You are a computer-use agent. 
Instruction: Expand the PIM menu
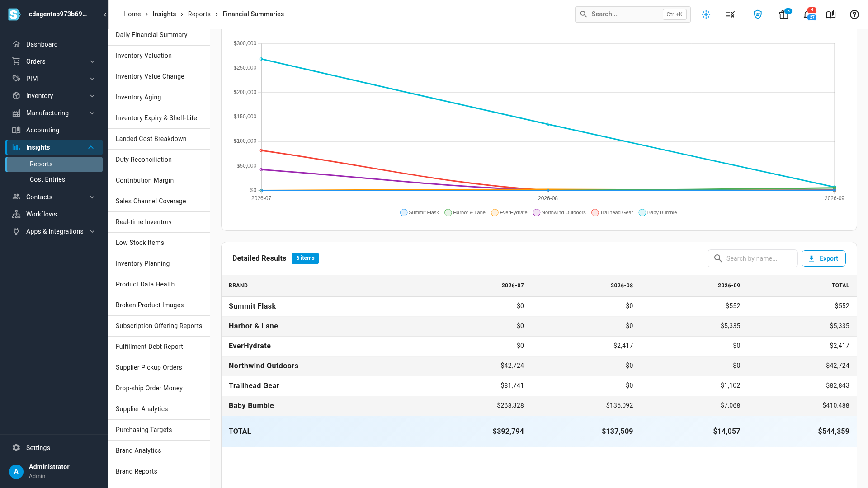92,79
